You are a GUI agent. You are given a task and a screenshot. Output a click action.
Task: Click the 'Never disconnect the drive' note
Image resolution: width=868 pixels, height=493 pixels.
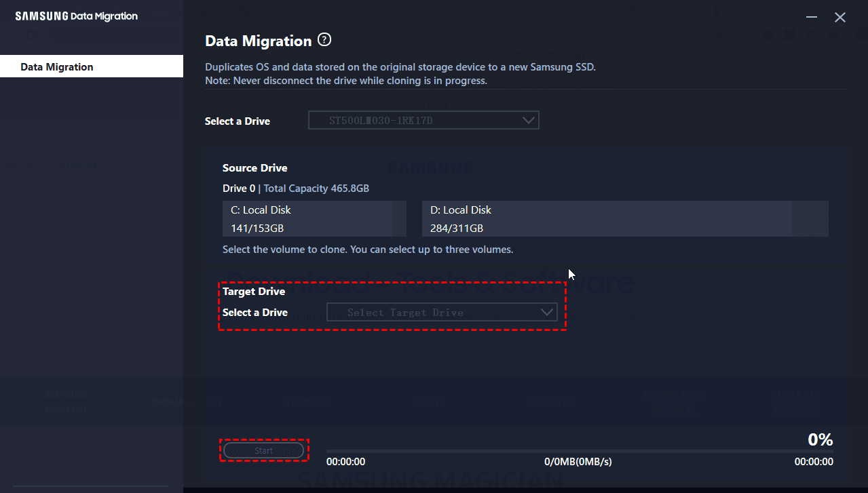[x=346, y=81]
